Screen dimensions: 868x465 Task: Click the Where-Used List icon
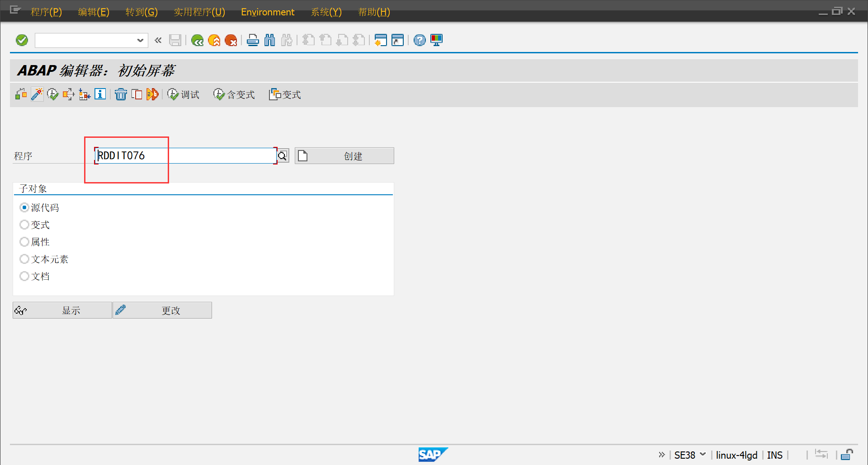click(x=68, y=94)
